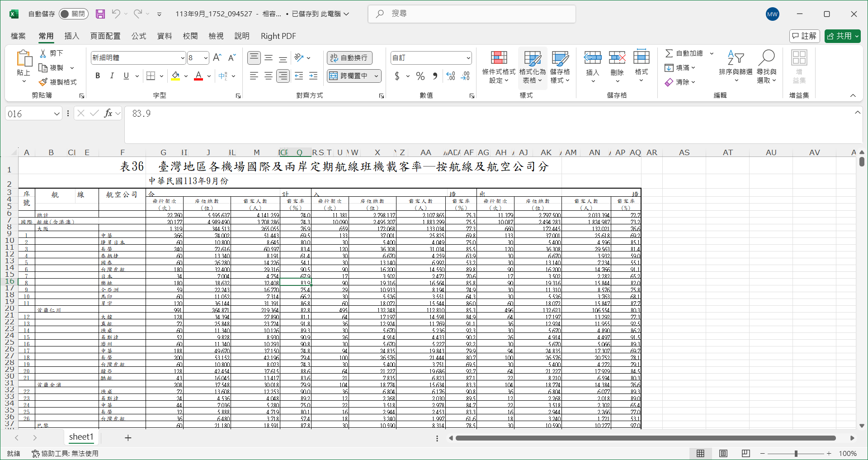Click the Italic formatting icon

tap(112, 76)
